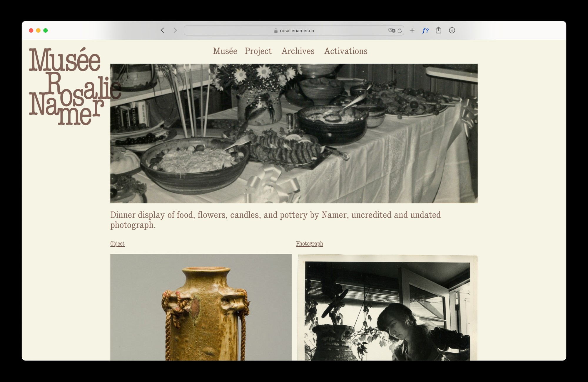Click the Photograph category link
The height and width of the screenshot is (382, 588).
[309, 244]
